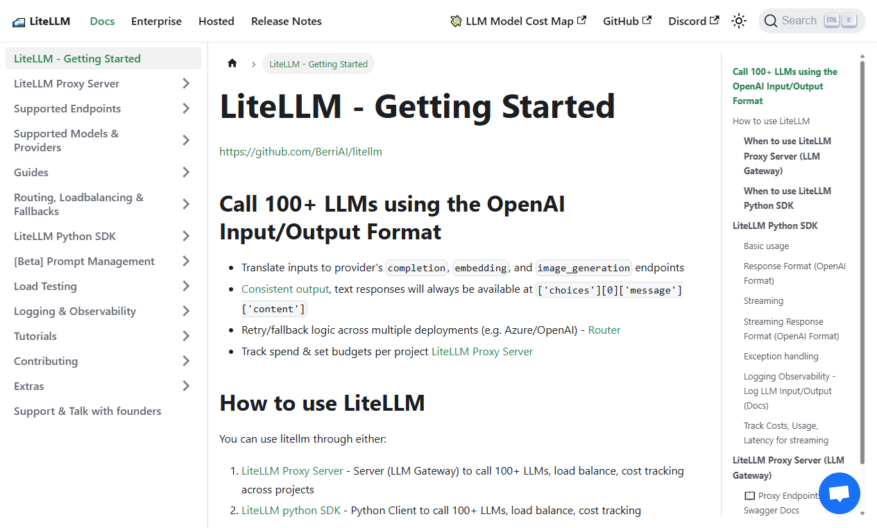The image size is (877, 528).
Task: Expand the Guides sidebar chevron
Action: click(x=186, y=172)
